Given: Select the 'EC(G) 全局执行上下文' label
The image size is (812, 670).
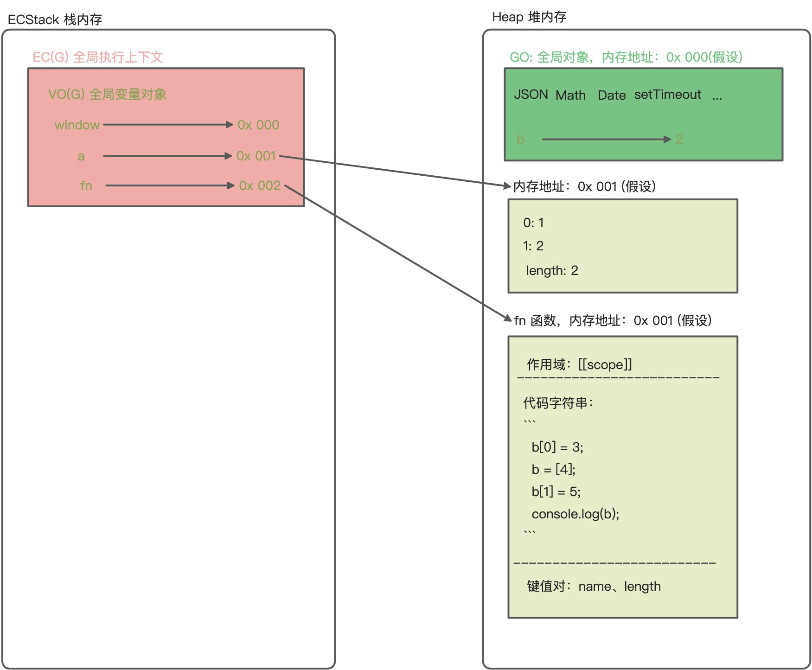Looking at the screenshot, I should tap(98, 57).
